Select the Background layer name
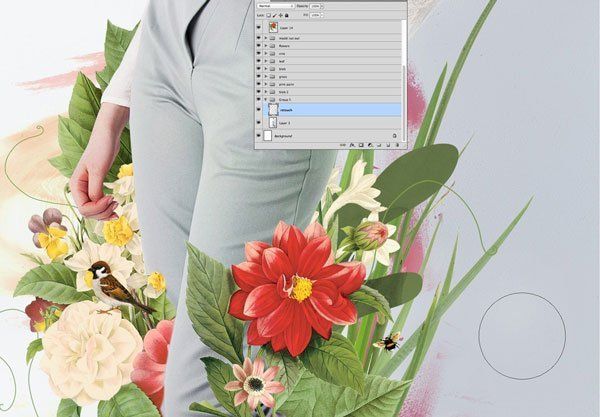Screen dimensions: 600x417 click(x=283, y=136)
